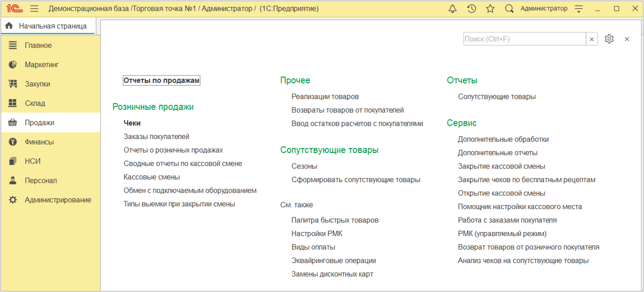
Task: Click the Розничные продажи group heading
Action: pyautogui.click(x=153, y=107)
